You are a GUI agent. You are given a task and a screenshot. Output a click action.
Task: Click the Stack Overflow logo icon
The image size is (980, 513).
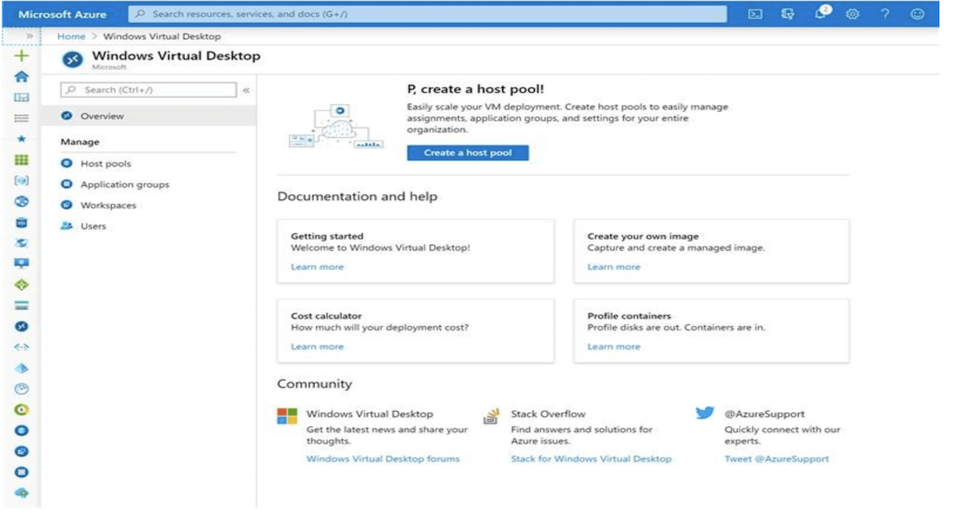492,417
